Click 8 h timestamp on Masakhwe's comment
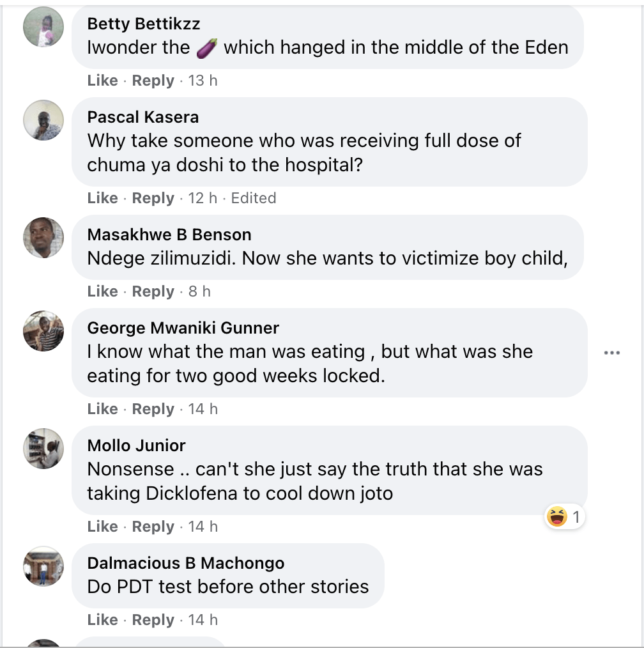 point(199,291)
